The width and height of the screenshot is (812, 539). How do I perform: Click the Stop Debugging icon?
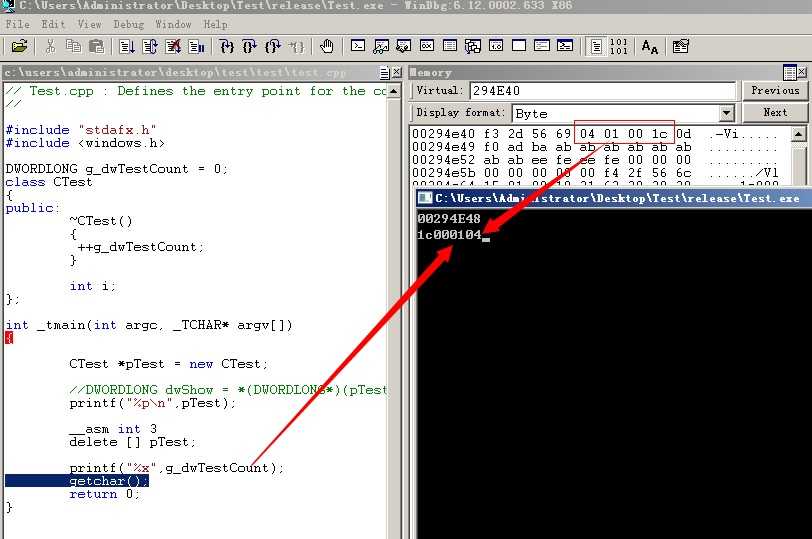pyautogui.click(x=173, y=47)
